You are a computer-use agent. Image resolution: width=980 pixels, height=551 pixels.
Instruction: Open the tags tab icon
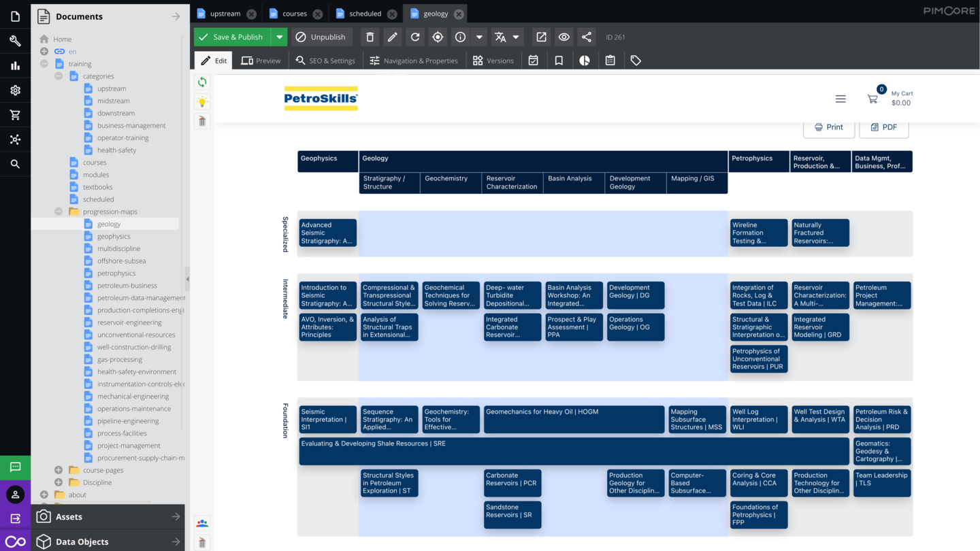636,61
